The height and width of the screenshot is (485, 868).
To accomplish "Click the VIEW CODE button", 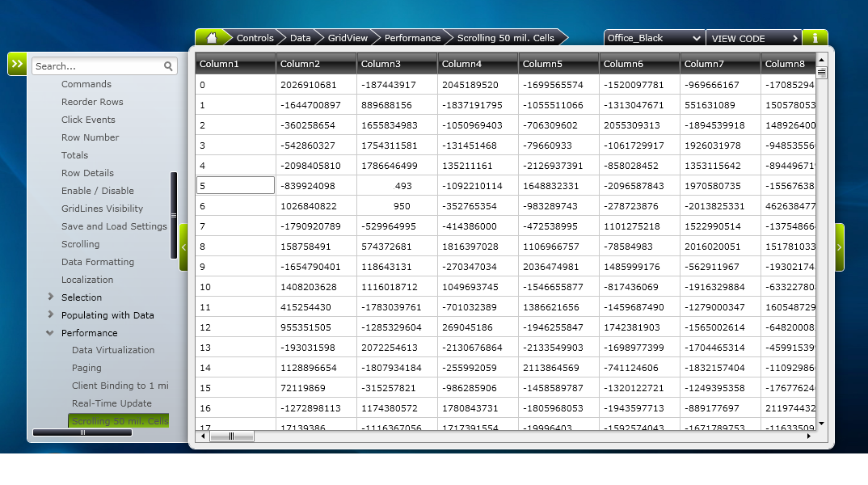I will [753, 38].
